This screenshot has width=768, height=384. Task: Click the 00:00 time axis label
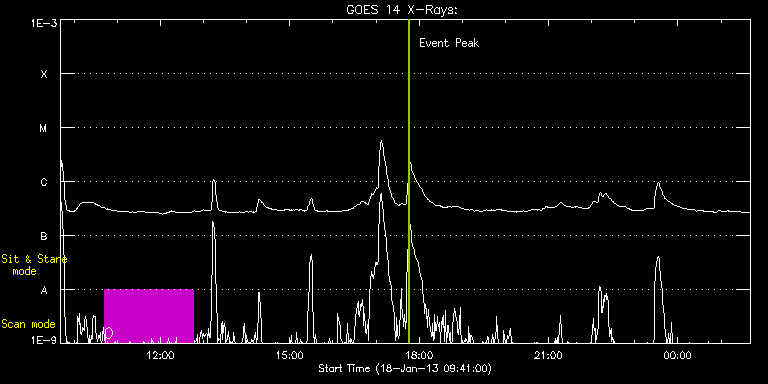pos(678,355)
